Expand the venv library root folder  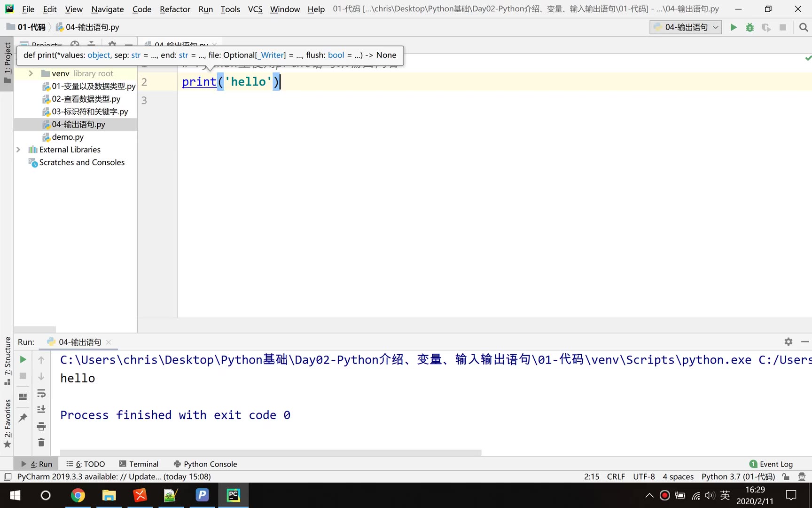click(x=31, y=73)
